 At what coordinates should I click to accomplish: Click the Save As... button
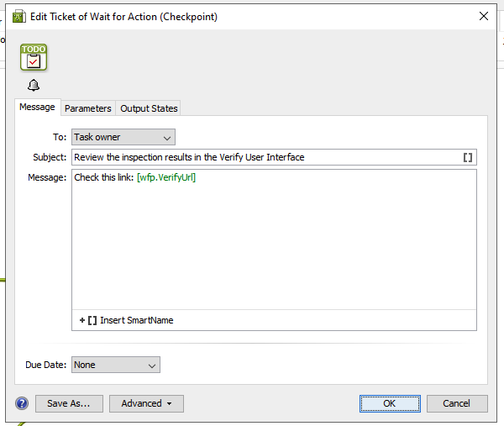point(69,403)
